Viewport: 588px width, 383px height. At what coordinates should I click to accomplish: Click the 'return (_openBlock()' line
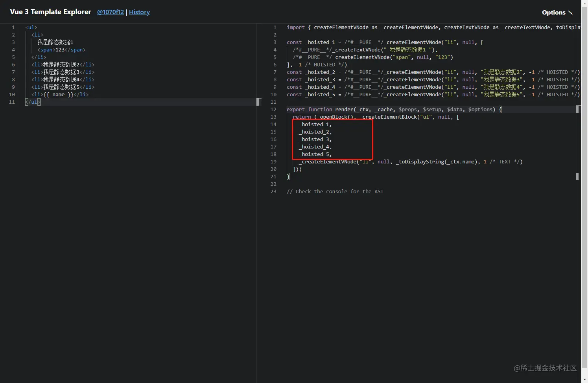point(376,117)
